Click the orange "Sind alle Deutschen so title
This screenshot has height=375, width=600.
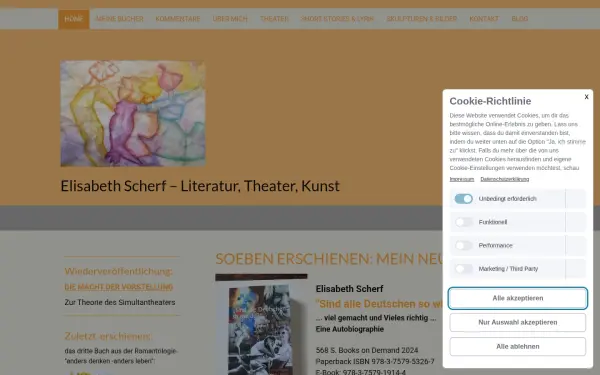(x=379, y=304)
